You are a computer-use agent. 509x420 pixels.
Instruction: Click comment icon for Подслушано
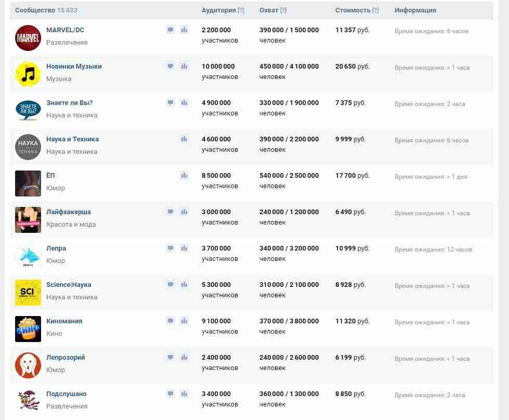tap(171, 393)
